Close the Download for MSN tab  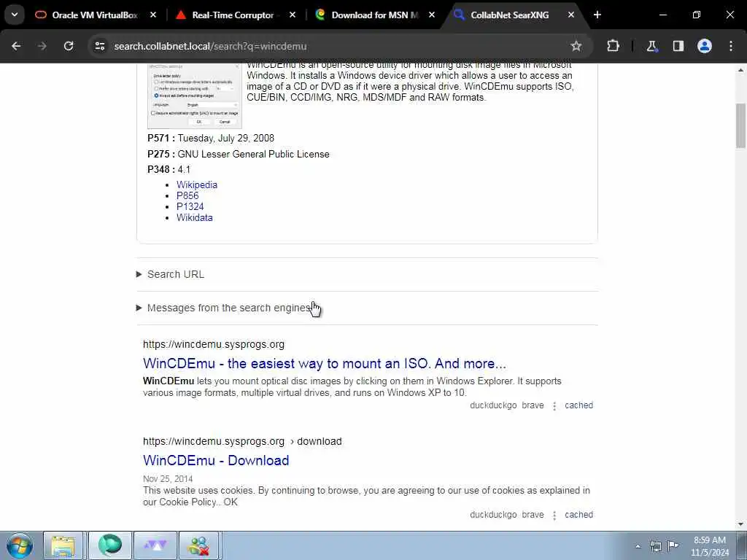point(432,15)
